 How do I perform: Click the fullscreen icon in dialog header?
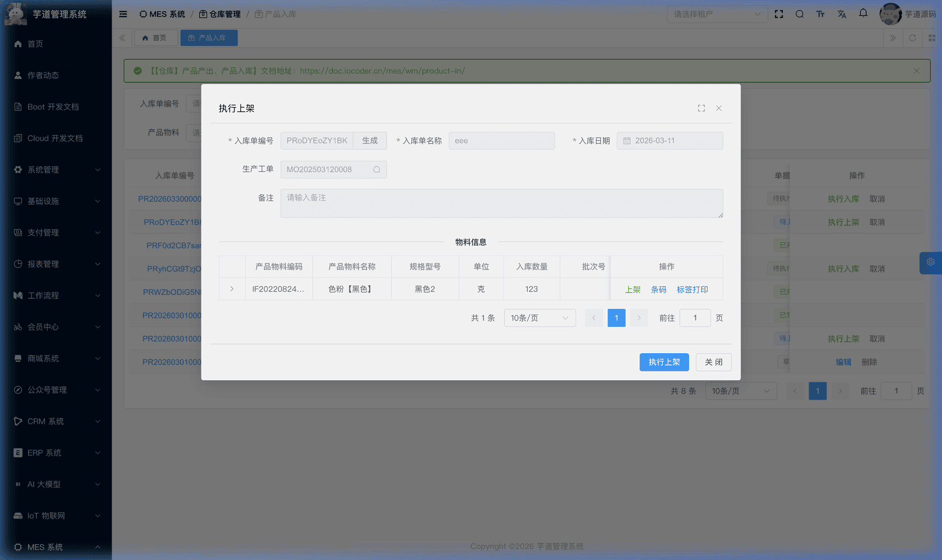coord(701,108)
